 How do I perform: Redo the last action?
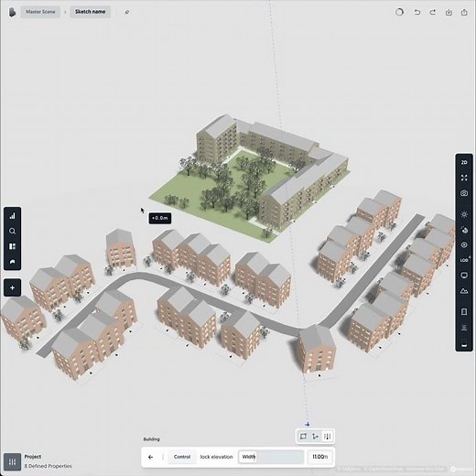coord(433,12)
